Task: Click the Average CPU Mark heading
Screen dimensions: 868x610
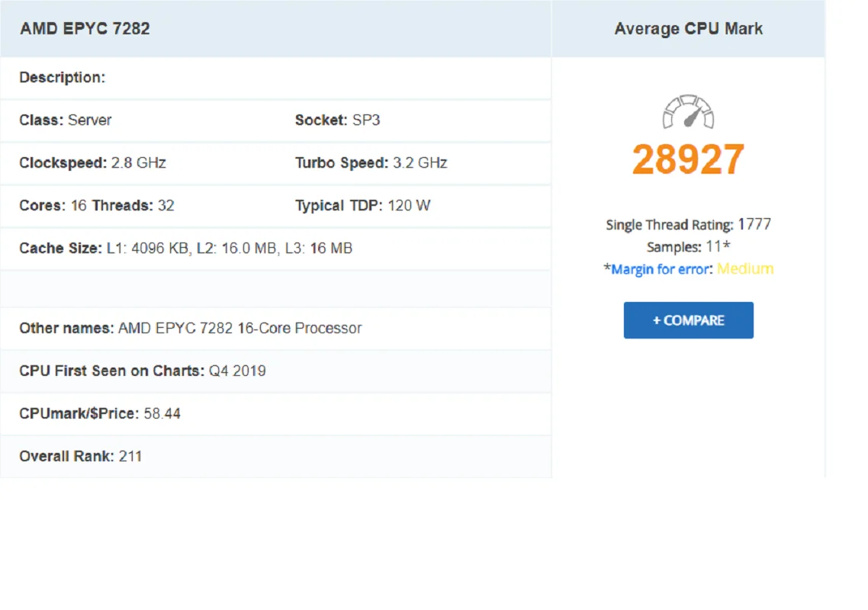Action: coord(688,29)
